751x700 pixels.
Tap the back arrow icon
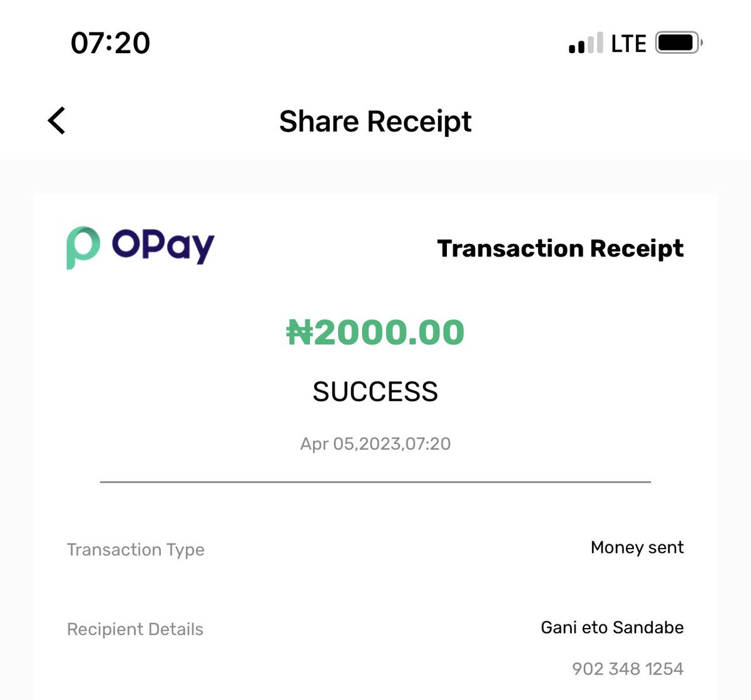click(x=56, y=121)
